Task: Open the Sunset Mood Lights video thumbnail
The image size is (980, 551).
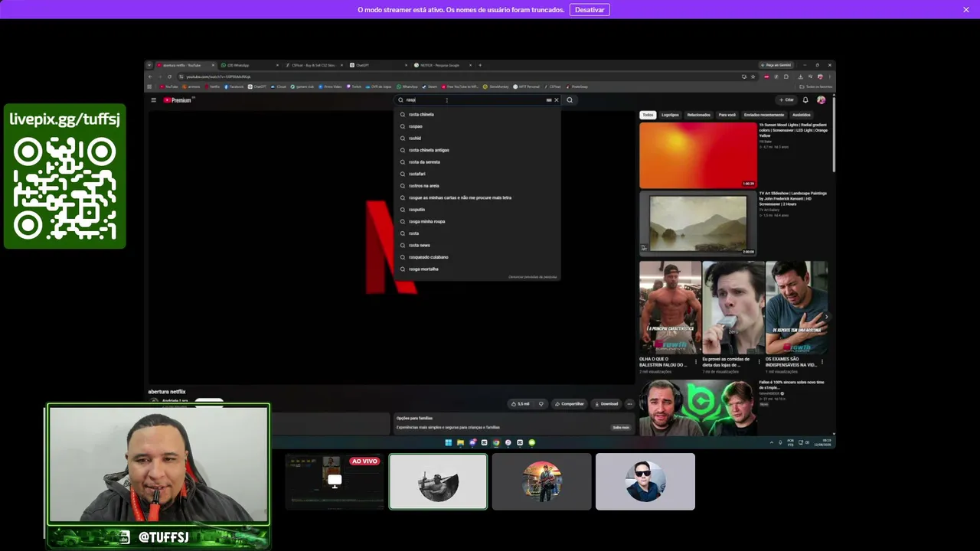Action: coord(698,155)
